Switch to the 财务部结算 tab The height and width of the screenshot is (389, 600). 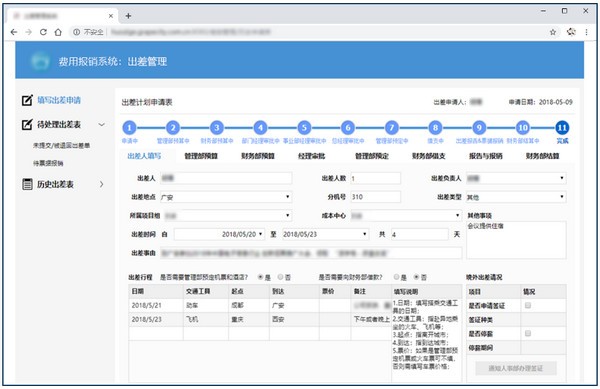tap(543, 156)
